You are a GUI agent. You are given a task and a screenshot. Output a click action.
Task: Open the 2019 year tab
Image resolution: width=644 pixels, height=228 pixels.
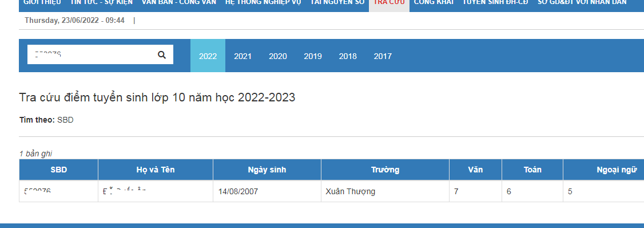click(313, 56)
